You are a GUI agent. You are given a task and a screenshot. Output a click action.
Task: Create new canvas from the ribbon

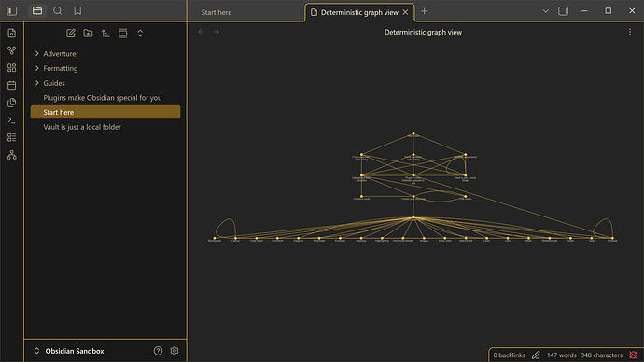12,68
